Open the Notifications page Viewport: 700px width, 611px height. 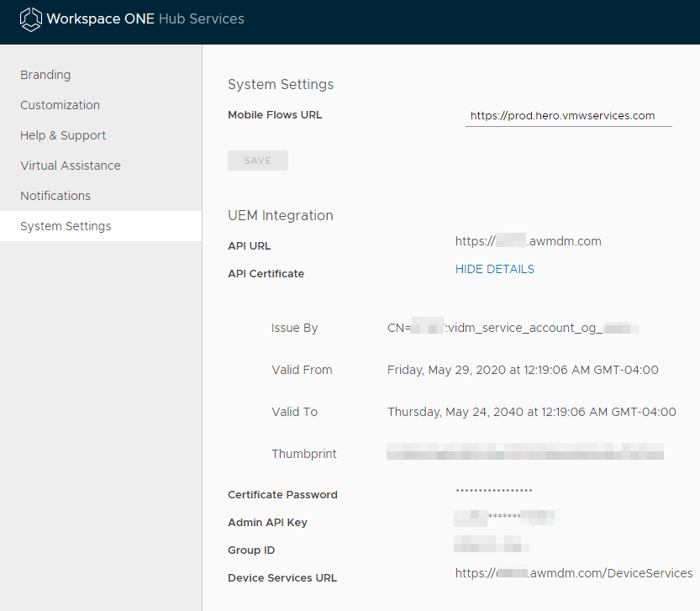click(55, 196)
